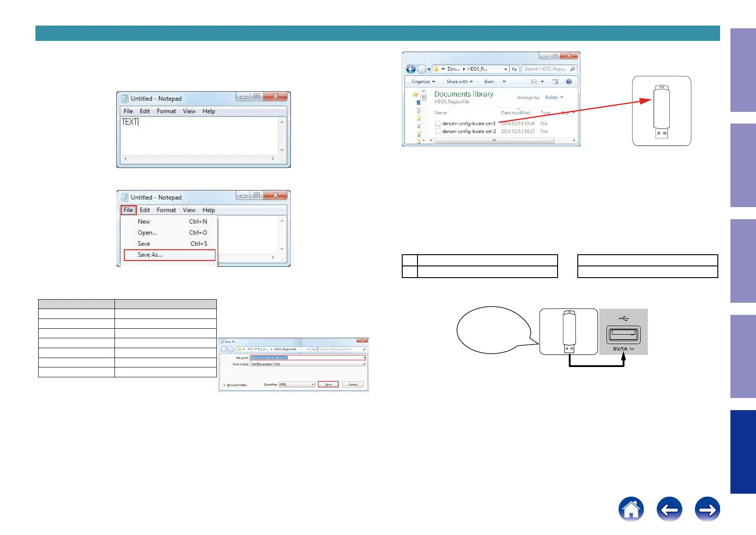This screenshot has width=756, height=535.
Task: Open Help menu in Notepad showing TEXT
Action: click(x=209, y=111)
